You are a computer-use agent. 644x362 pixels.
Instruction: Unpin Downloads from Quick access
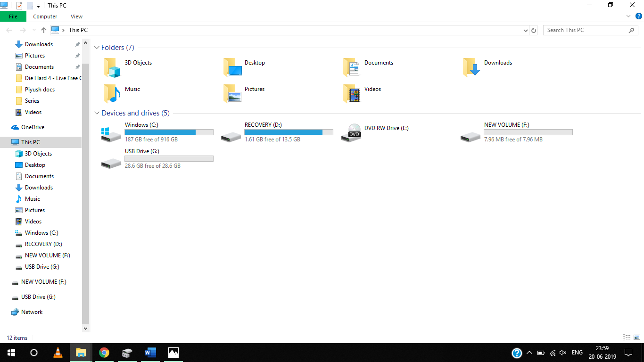click(77, 44)
